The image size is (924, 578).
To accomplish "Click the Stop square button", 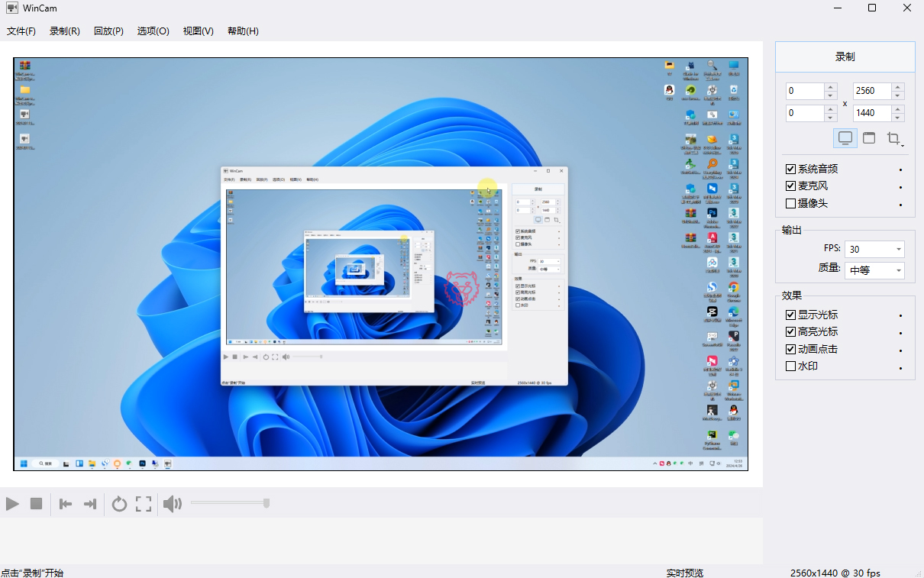I will click(36, 504).
